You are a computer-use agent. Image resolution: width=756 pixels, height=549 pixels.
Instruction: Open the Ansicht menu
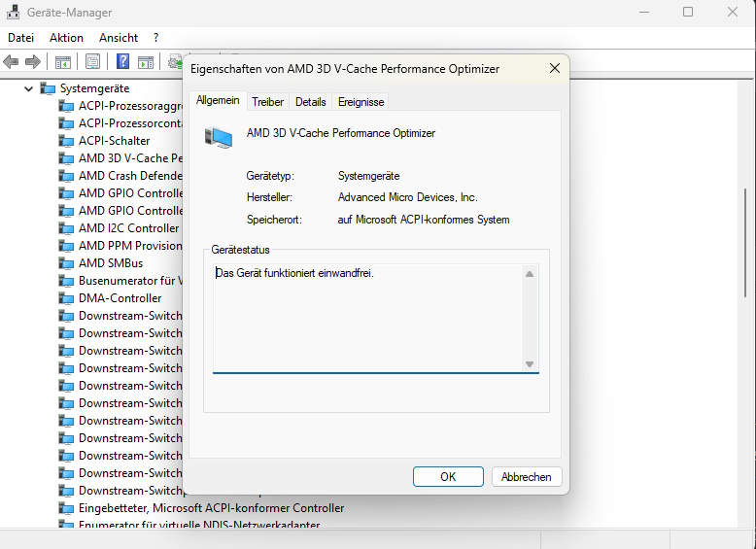(119, 38)
